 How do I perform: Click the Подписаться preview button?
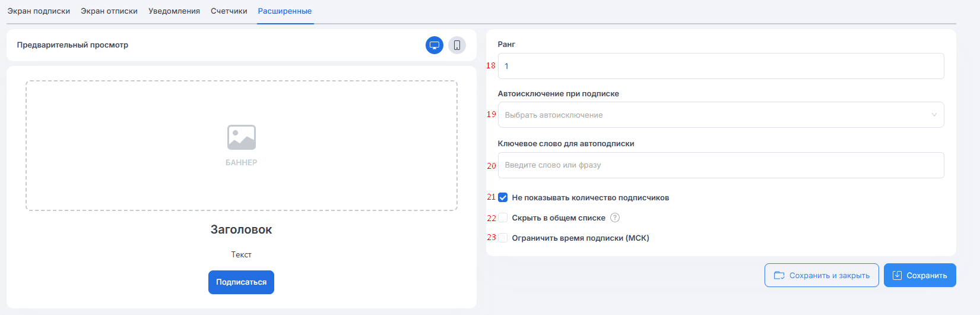(241, 282)
